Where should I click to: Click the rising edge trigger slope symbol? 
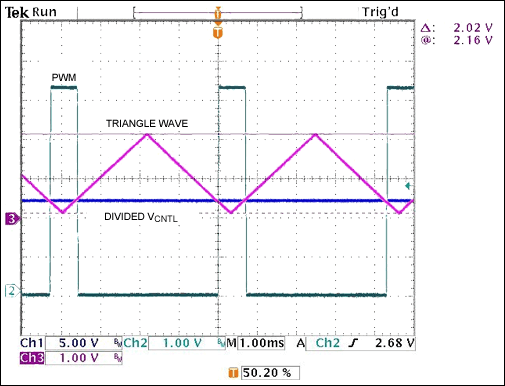click(x=353, y=343)
